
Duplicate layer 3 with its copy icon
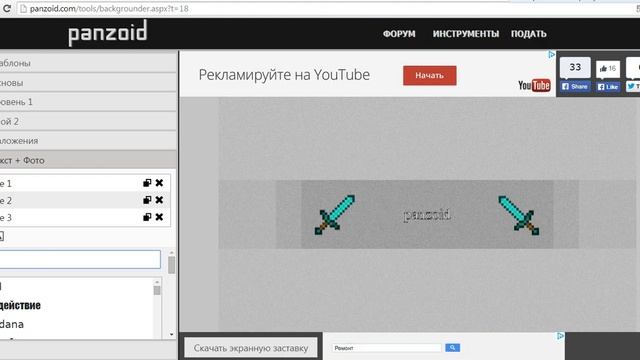coord(147,217)
